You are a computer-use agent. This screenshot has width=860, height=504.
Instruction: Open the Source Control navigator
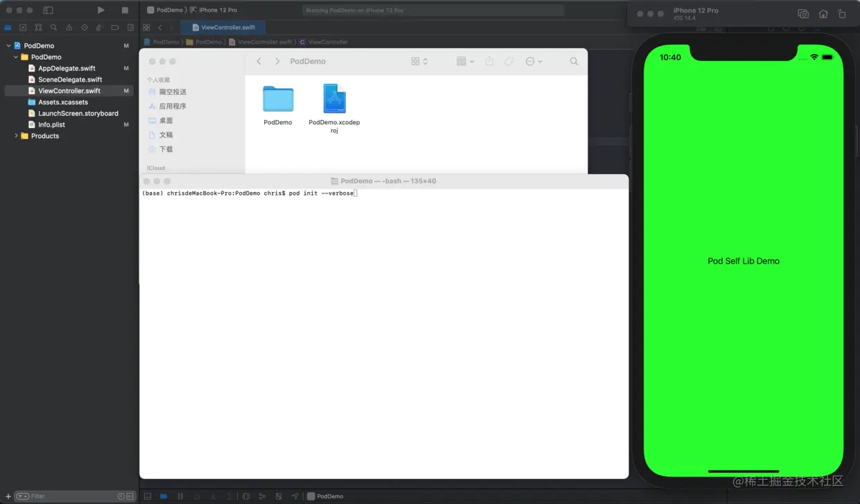23,28
